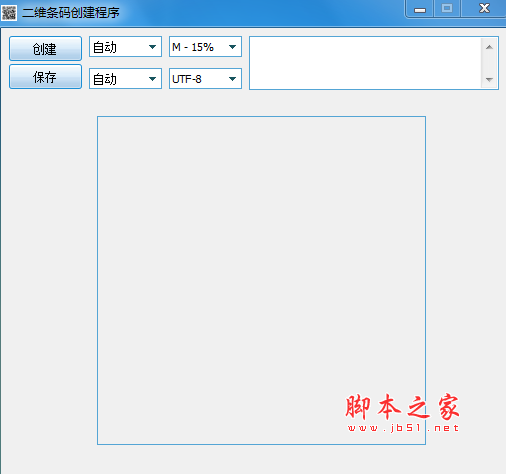Expand the M - 15% error correction dropdown
The image size is (506, 474).
(205, 47)
